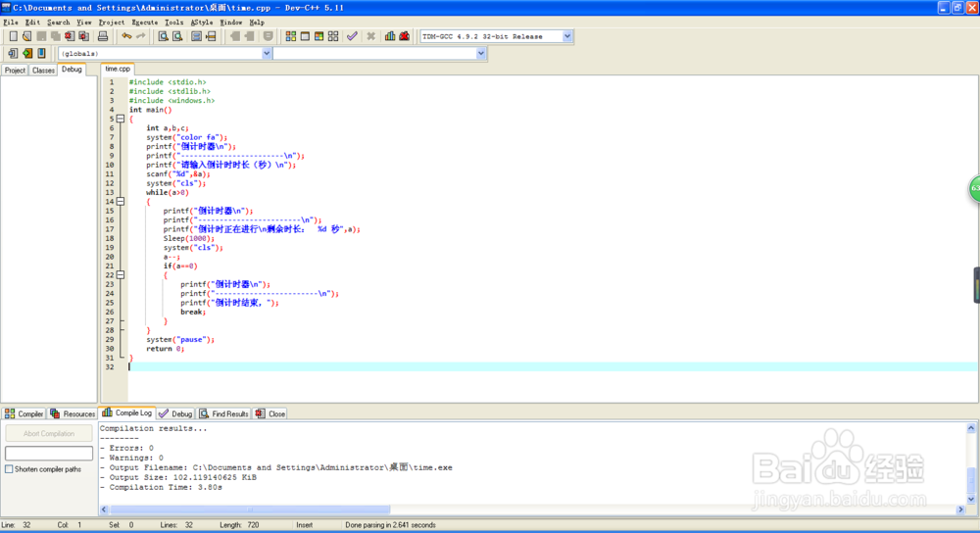
Task: Collapse the while loop fold at line 14
Action: click(121, 201)
